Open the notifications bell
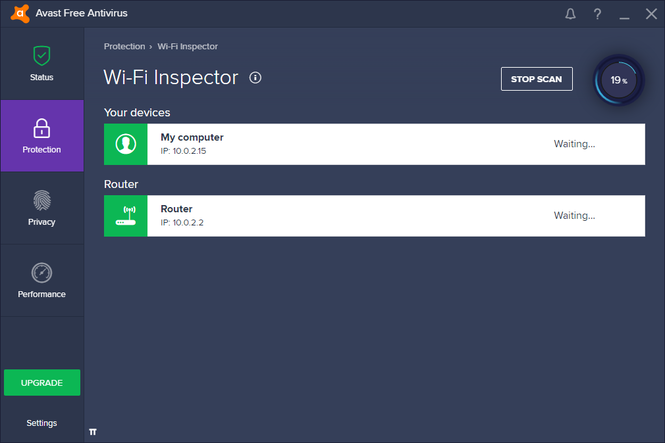The height and width of the screenshot is (443, 665). (570, 14)
